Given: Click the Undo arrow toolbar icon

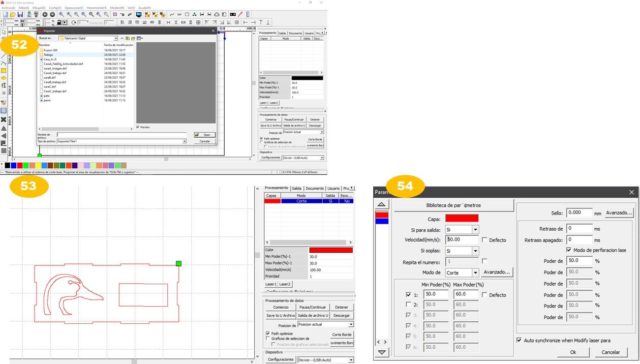Looking at the screenshot, I should pos(45,15).
